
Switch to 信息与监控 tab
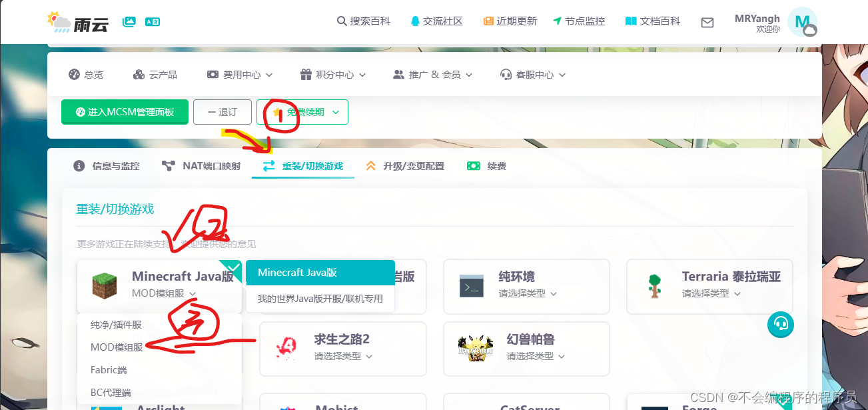pyautogui.click(x=107, y=166)
